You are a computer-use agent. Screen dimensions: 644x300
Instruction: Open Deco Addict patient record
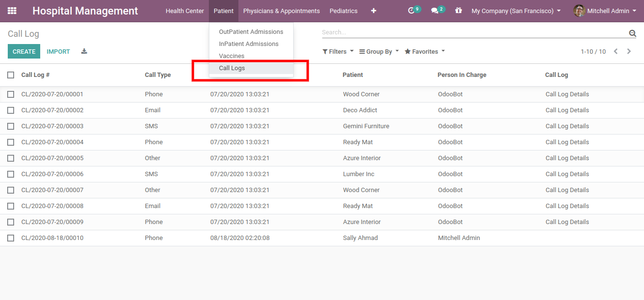pyautogui.click(x=360, y=110)
